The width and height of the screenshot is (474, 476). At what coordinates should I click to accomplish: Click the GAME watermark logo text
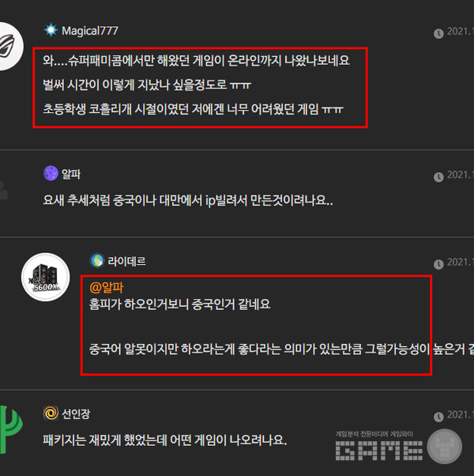pos(379,451)
